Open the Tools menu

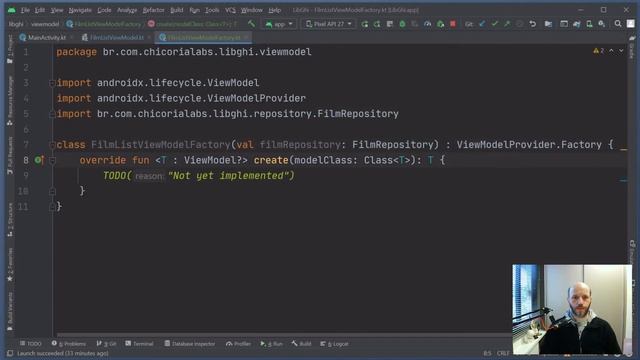212,10
